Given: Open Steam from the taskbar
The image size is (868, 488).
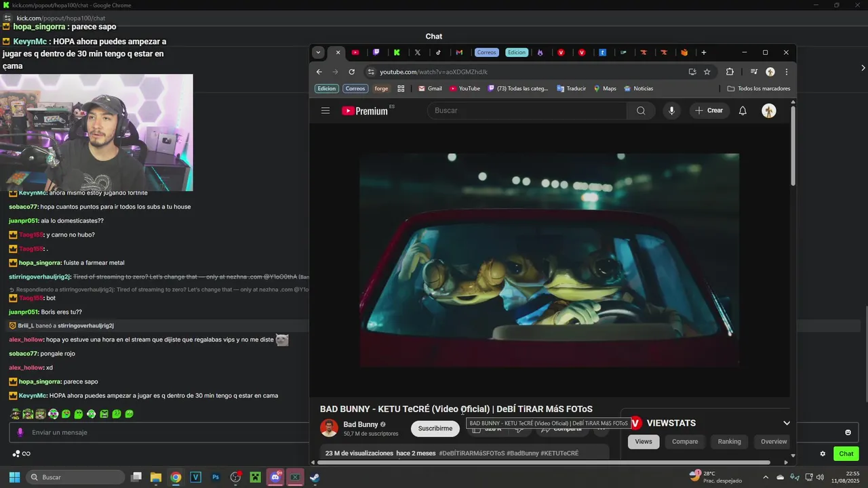Looking at the screenshot, I should click(315, 477).
